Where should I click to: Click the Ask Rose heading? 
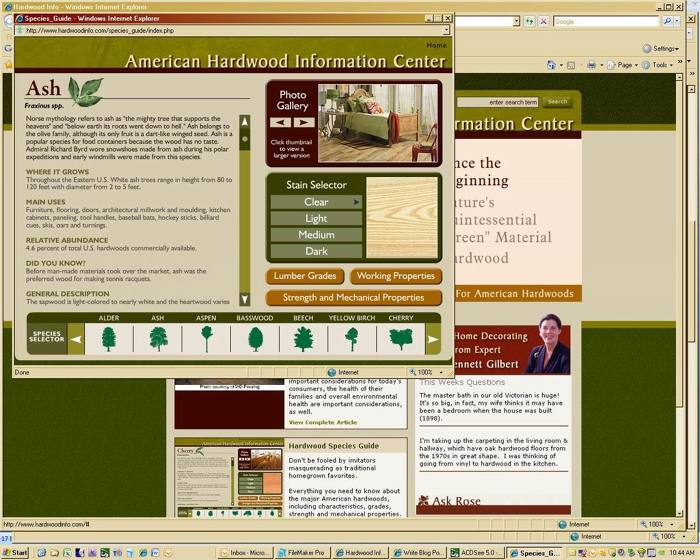tap(456, 501)
